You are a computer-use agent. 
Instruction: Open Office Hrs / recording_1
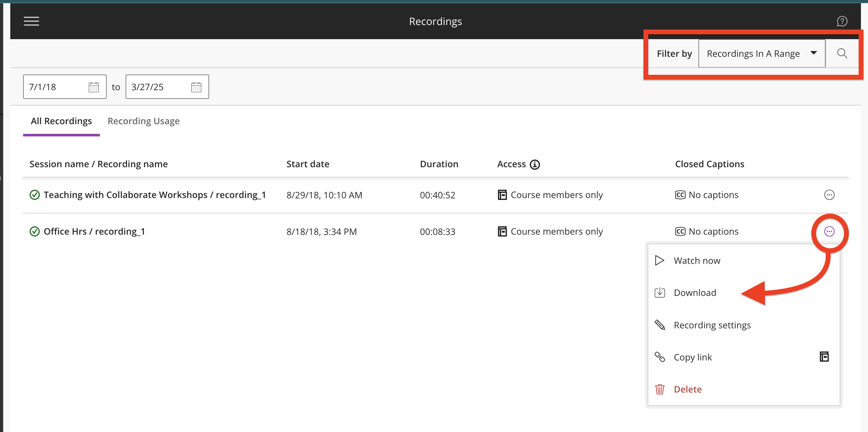[94, 231]
